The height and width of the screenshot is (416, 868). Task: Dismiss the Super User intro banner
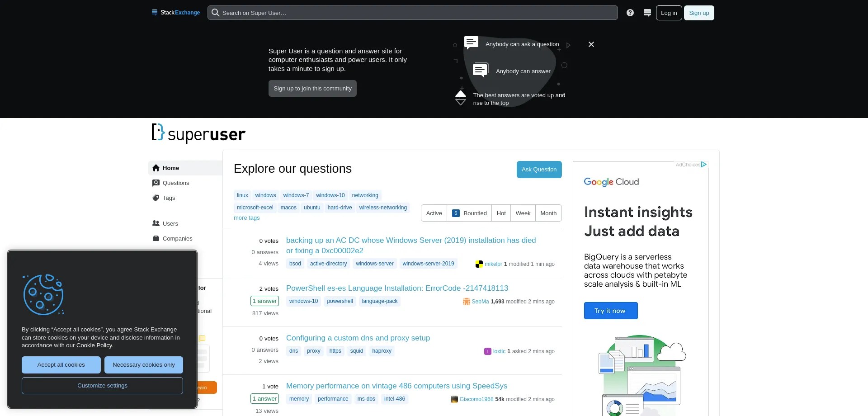591,44
